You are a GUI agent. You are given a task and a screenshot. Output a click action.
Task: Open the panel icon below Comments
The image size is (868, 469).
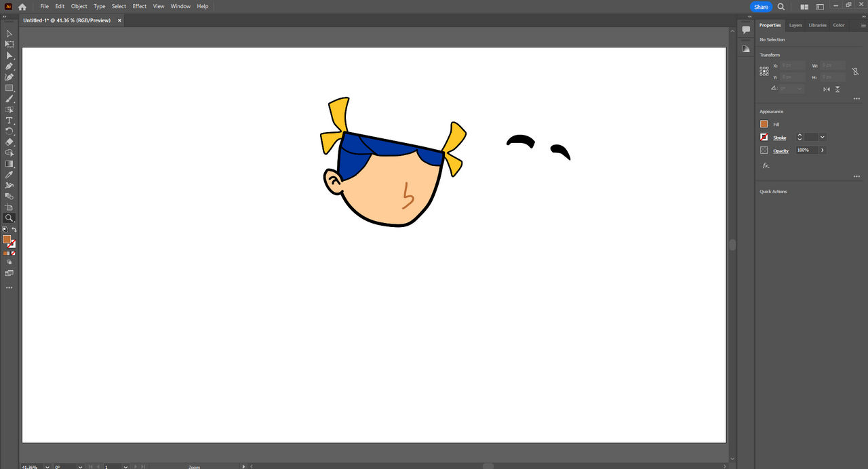[x=746, y=49]
